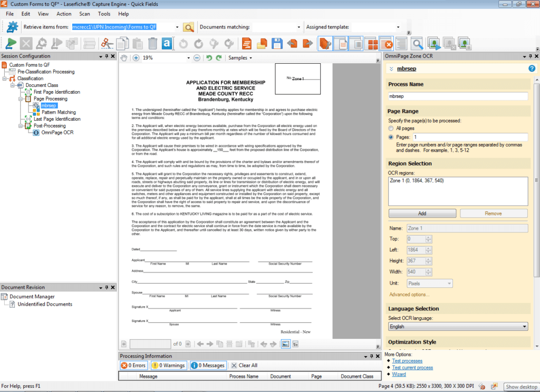Click the blue gear session icon
Image resolution: width=540 pixels, height=392 pixels.
pos(13,27)
